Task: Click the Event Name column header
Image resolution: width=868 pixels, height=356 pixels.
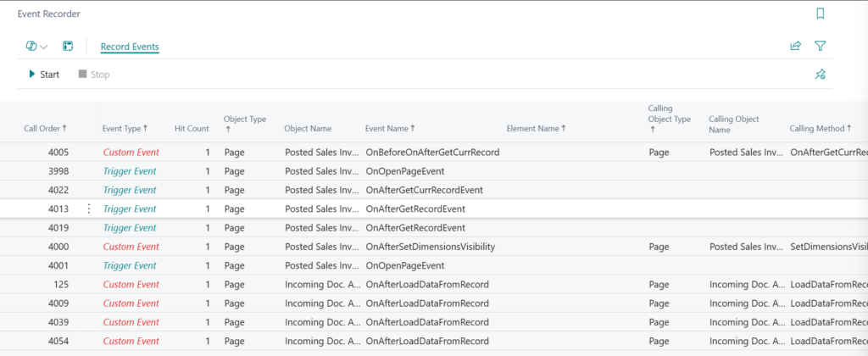Action: click(389, 128)
